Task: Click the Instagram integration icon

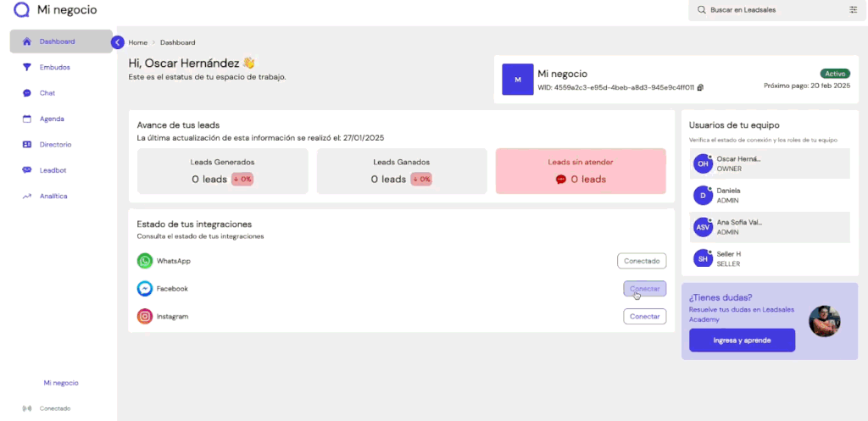Action: point(145,316)
